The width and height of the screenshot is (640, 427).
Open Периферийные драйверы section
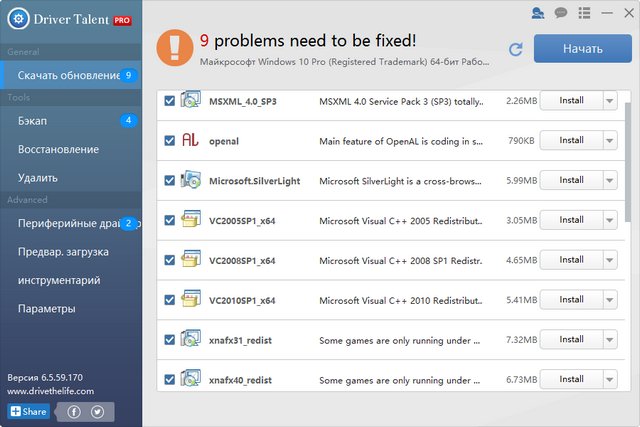point(71,223)
